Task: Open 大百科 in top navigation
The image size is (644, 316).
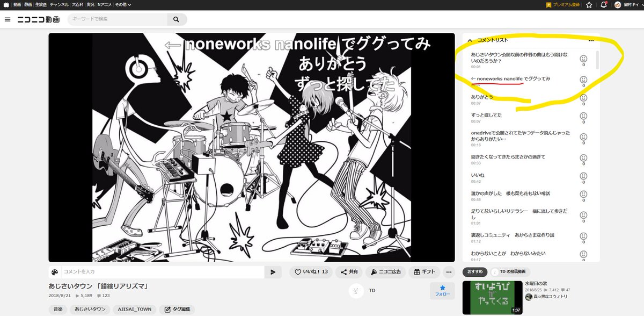Action: [78, 5]
